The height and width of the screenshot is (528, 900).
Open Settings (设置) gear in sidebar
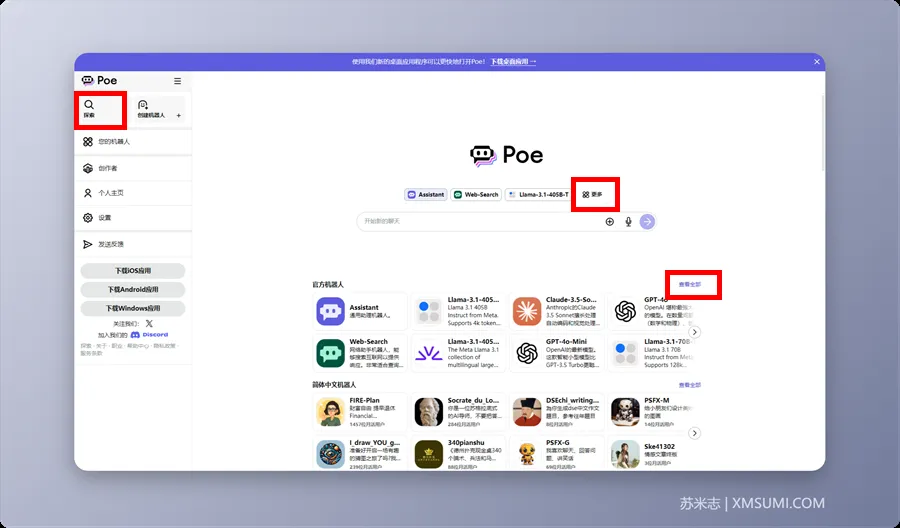pos(88,218)
